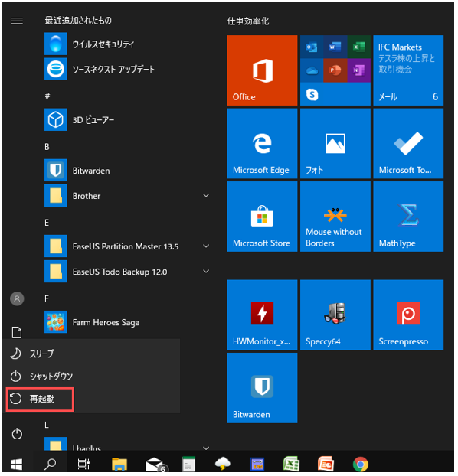This screenshot has width=458, height=476.
Task: Expand the Lhaplus folder chevron
Action: point(206,448)
